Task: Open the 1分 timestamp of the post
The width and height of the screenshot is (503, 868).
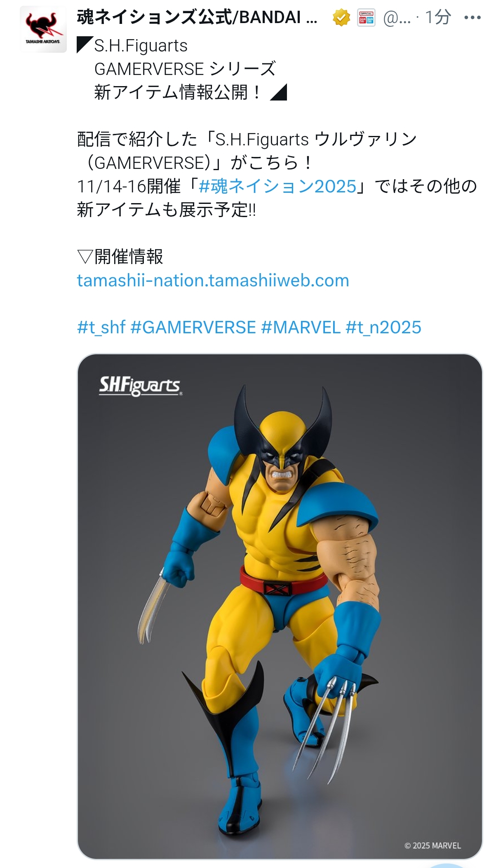Action: pyautogui.click(x=438, y=17)
